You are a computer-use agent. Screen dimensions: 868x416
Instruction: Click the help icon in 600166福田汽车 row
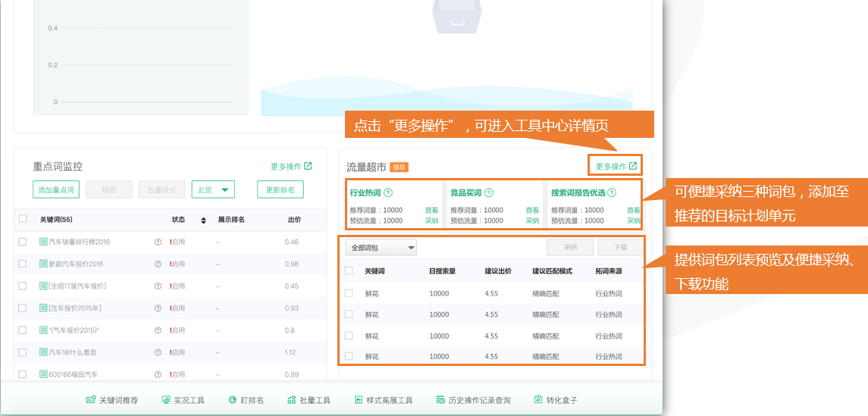[158, 374]
